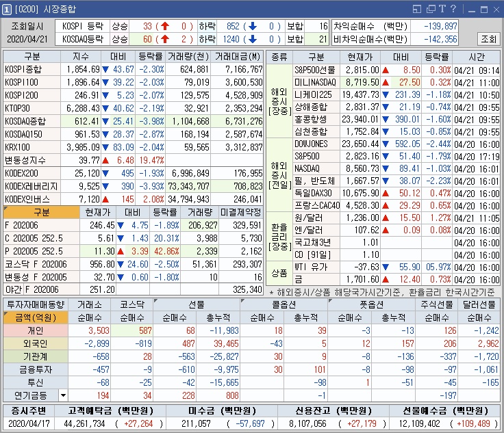Screen dimensions: 504x433
Task: Click the 달러선물 column header
Action: point(479,304)
